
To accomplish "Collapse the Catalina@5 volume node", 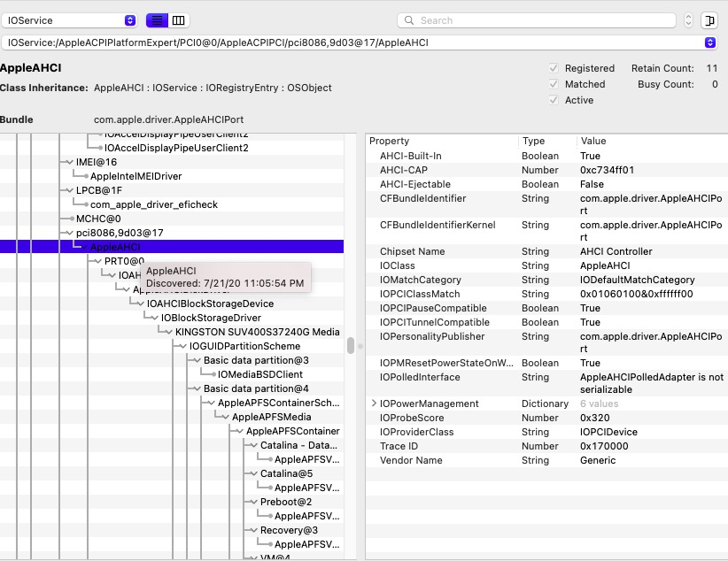I will 253,473.
